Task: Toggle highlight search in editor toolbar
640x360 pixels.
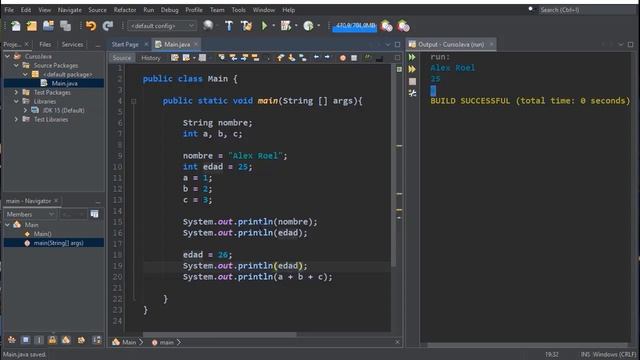Action: pyautogui.click(x=256, y=58)
